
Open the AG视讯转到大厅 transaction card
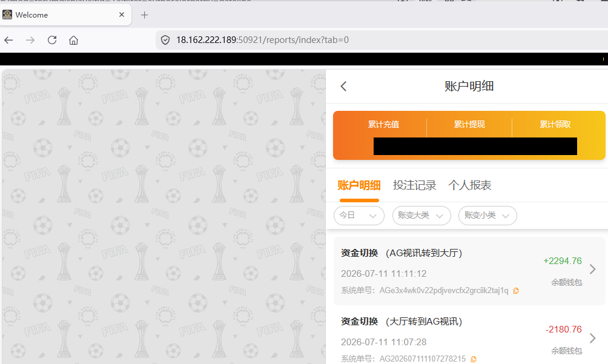click(x=469, y=271)
